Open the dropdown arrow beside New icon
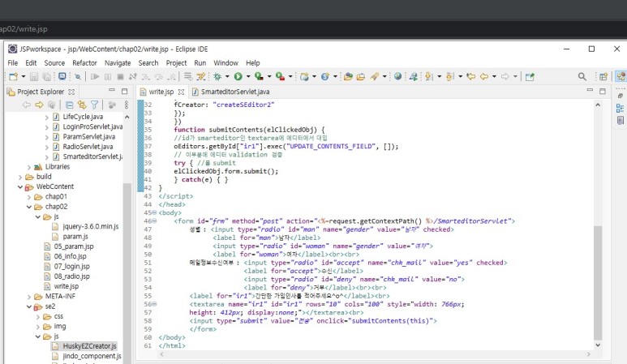Image resolution: width=627 pixels, height=364 pixels. [x=24, y=77]
